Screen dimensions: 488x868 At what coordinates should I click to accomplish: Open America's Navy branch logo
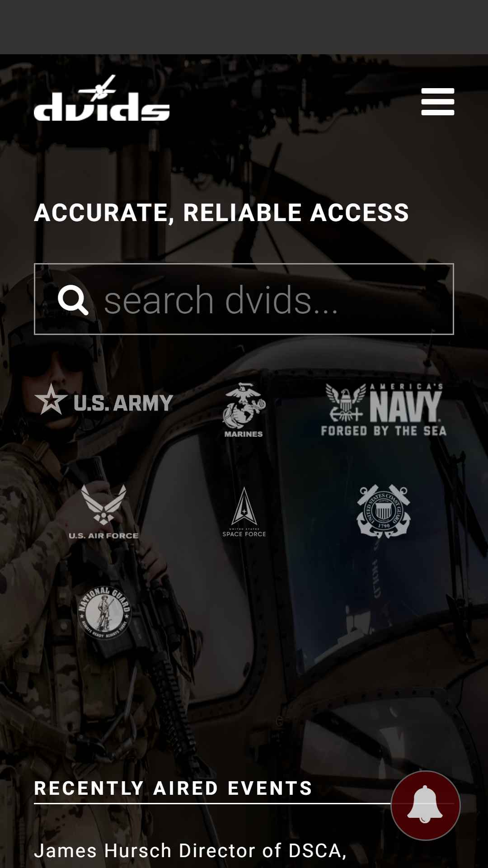click(x=384, y=410)
